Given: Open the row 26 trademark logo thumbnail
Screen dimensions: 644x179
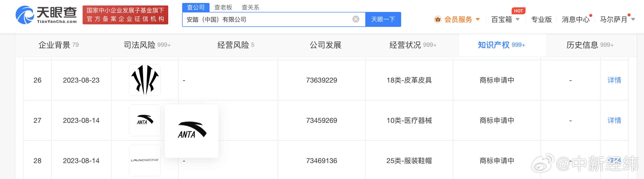Looking at the screenshot, I should click(145, 80).
